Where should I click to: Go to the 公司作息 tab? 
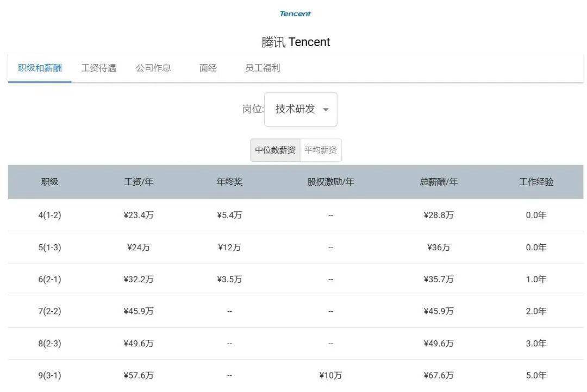point(153,68)
